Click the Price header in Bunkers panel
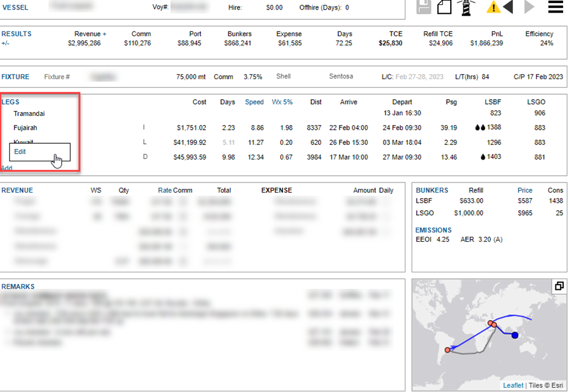 click(525, 190)
